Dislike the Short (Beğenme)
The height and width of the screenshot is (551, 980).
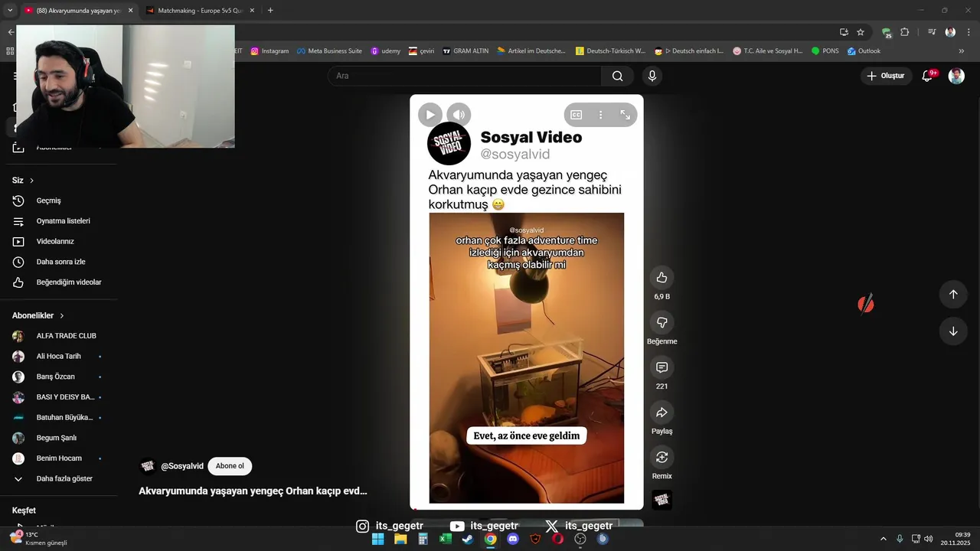click(x=662, y=322)
